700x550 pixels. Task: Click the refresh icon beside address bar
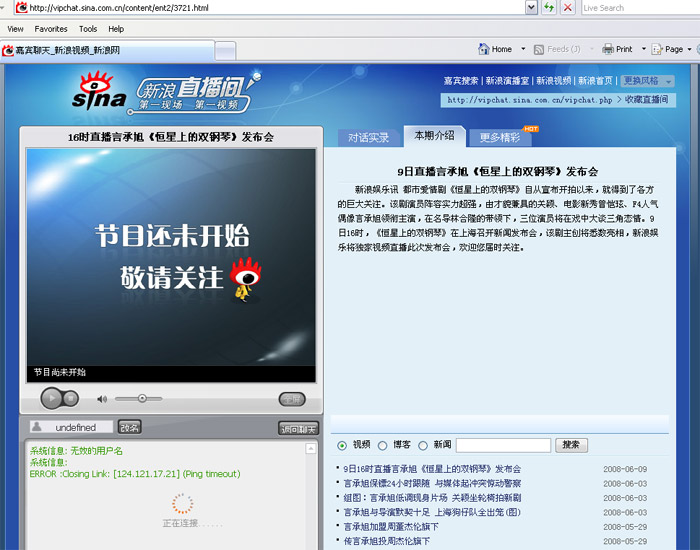tap(549, 8)
